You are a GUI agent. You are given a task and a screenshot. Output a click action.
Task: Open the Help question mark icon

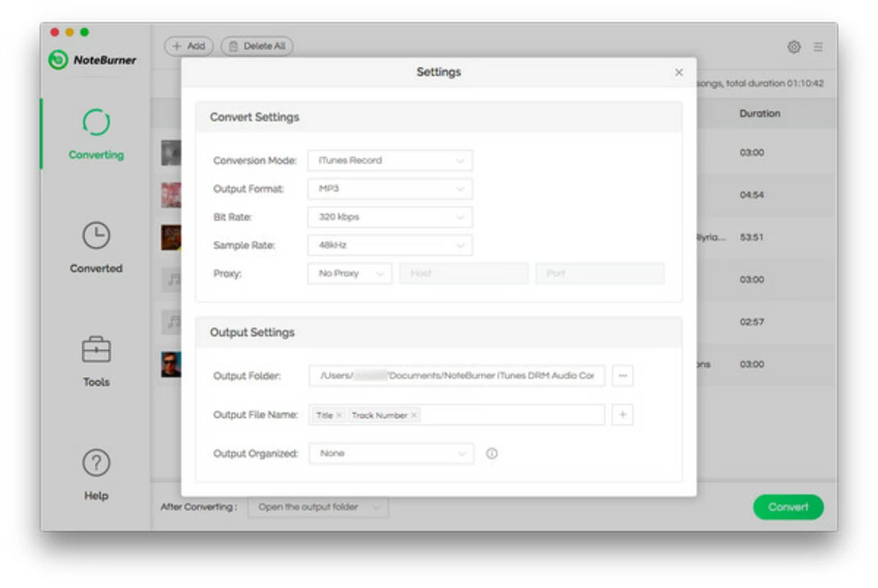(96, 462)
